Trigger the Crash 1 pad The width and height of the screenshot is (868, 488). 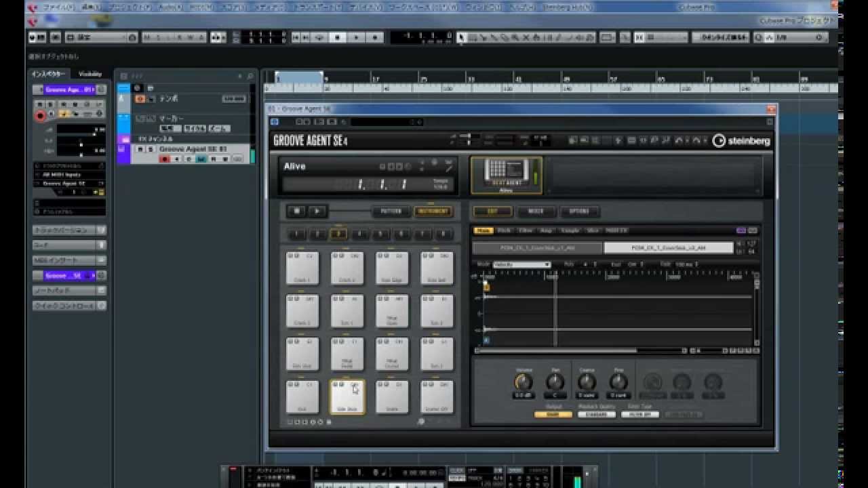pyautogui.click(x=302, y=268)
